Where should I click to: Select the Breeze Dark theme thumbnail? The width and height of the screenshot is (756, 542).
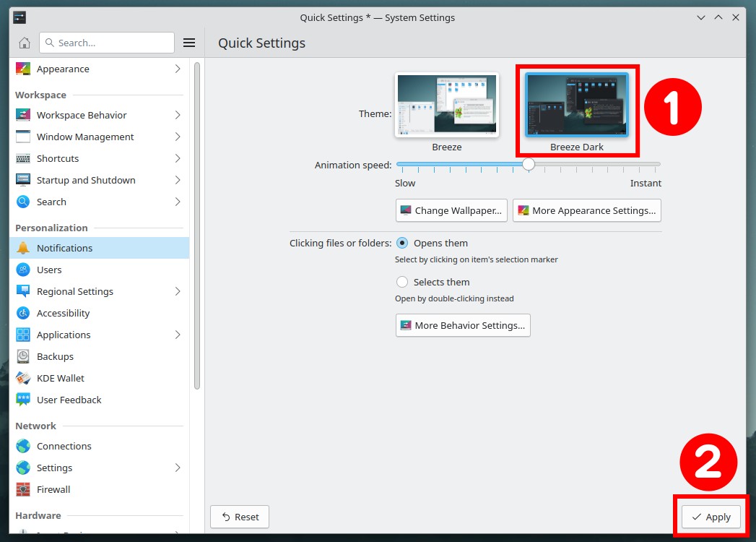pos(577,106)
